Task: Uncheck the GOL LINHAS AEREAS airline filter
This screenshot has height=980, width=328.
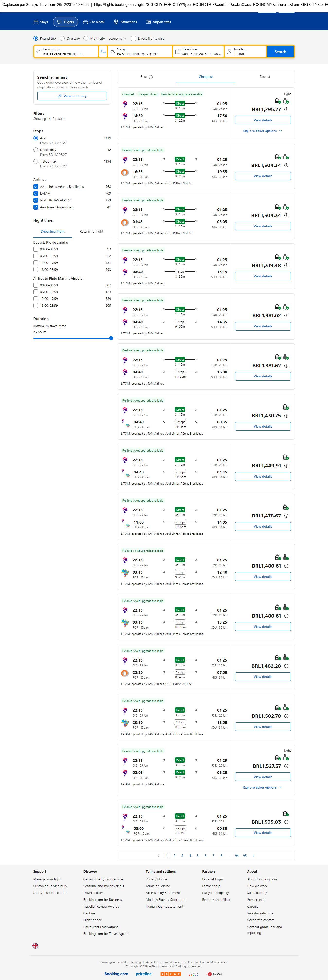Action: pyautogui.click(x=36, y=201)
